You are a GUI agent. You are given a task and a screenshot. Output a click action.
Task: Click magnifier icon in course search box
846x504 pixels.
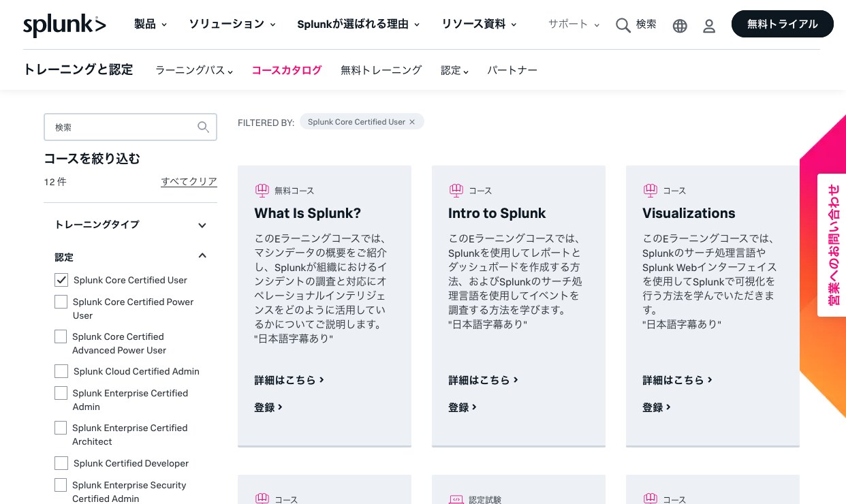tap(203, 127)
